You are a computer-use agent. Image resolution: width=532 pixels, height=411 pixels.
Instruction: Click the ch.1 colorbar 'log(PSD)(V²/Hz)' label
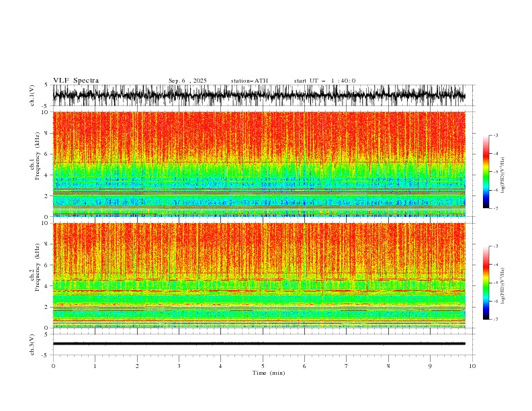(x=503, y=175)
